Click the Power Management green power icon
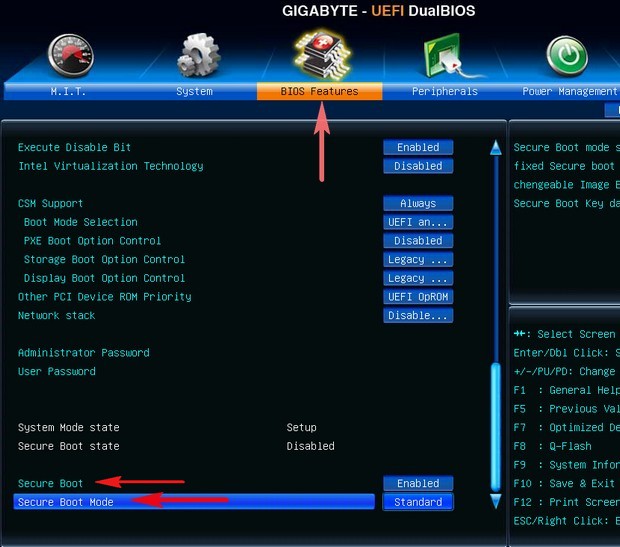The width and height of the screenshot is (620, 547). (567, 56)
